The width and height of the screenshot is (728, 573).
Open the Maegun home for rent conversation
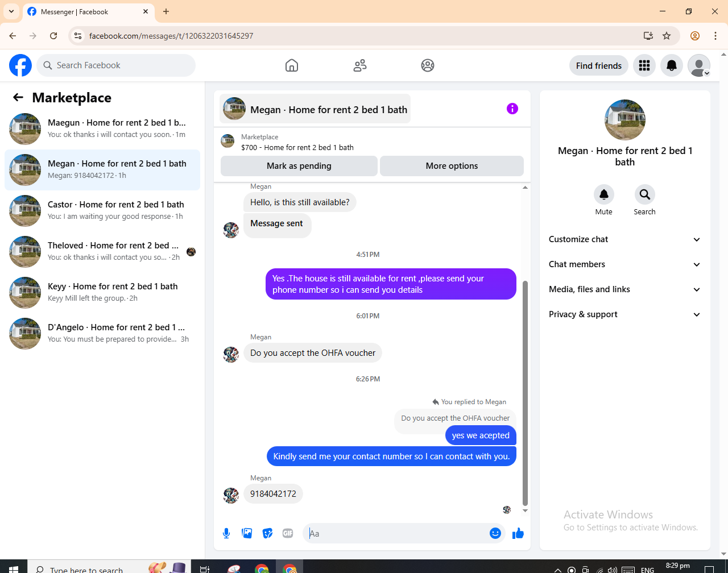click(102, 128)
